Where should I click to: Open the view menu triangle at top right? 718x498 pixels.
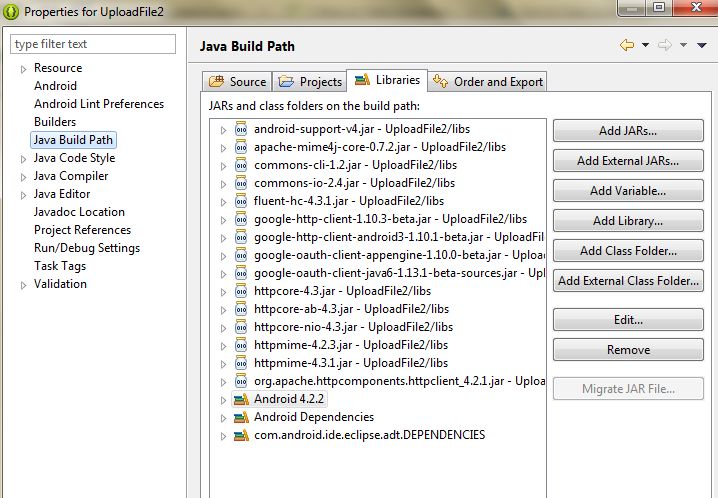tap(702, 45)
